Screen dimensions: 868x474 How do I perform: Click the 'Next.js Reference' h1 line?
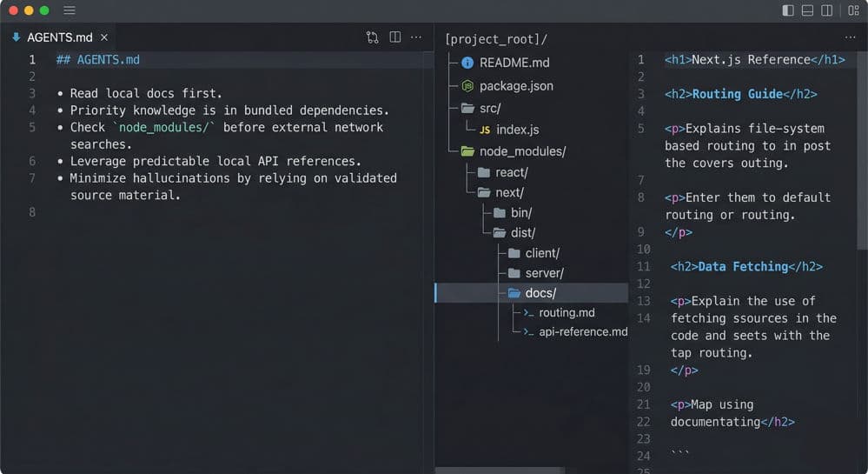[x=755, y=60]
